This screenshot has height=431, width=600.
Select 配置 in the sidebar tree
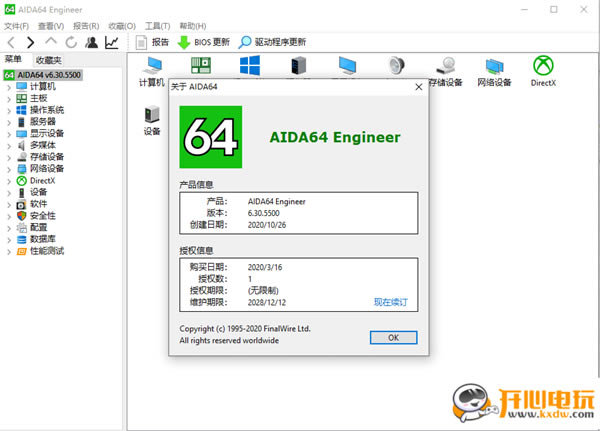38,227
